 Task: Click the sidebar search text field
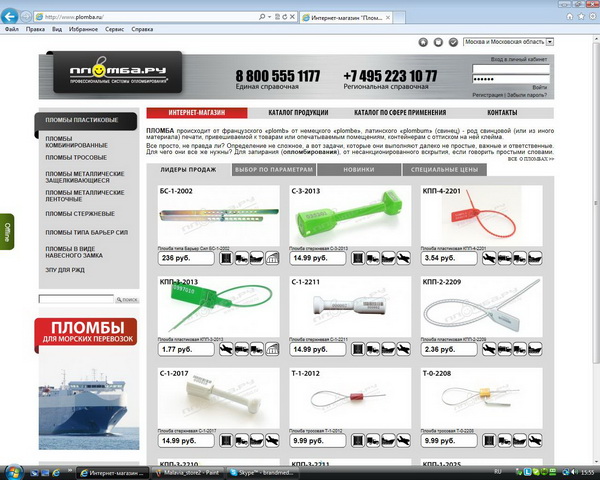[76, 299]
